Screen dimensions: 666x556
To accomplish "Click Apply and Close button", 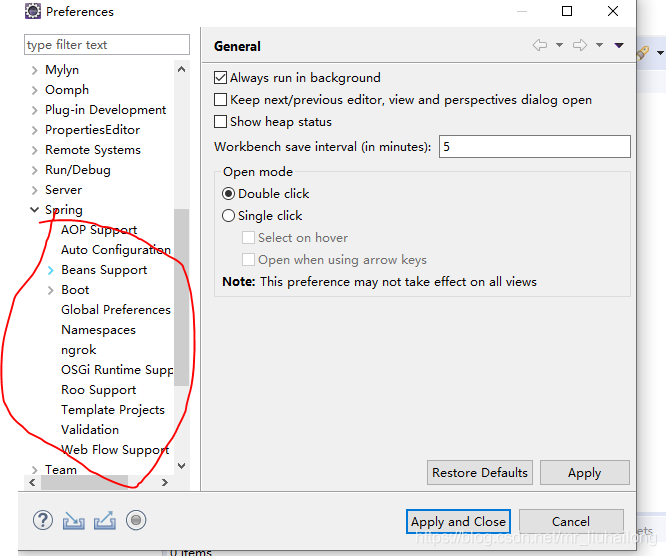I will point(458,522).
